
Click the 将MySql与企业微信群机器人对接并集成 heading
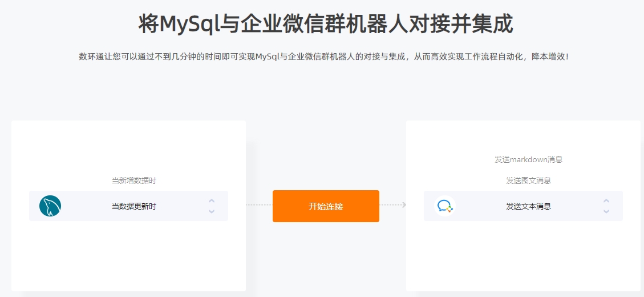[326, 24]
